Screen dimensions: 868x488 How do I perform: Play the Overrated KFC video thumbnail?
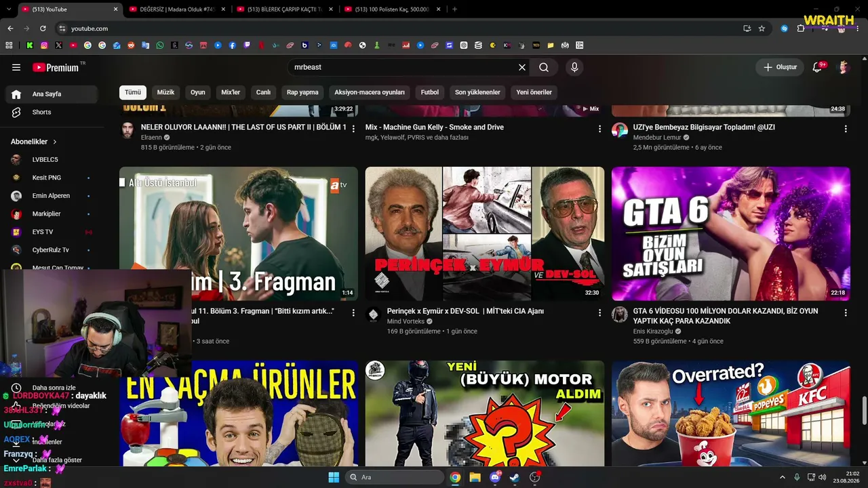pyautogui.click(x=731, y=413)
